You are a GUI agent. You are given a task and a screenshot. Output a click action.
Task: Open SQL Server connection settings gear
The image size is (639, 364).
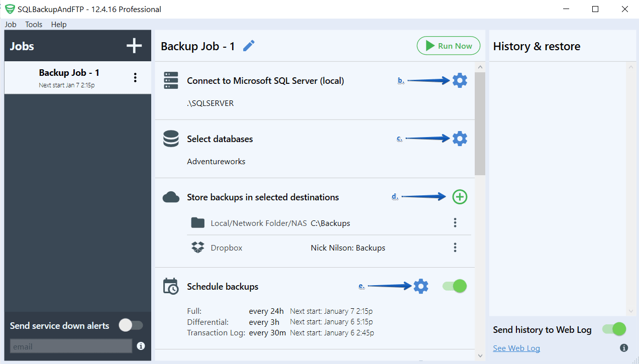(460, 80)
